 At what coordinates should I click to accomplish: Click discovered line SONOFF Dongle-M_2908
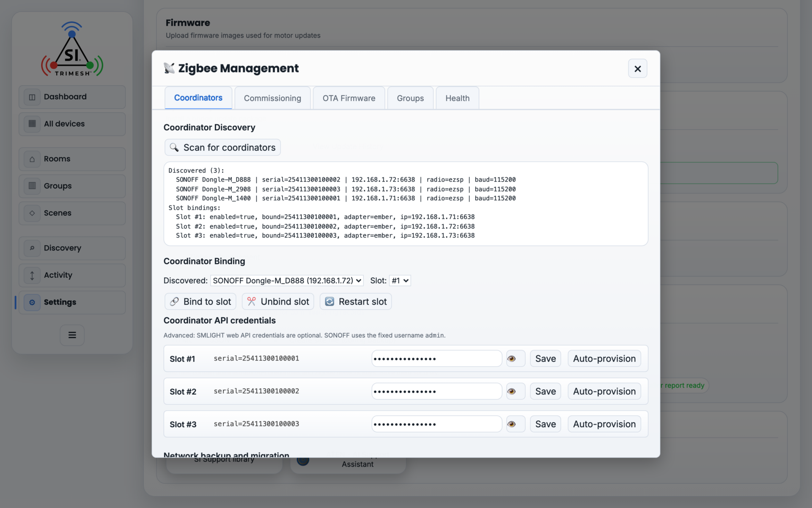click(x=346, y=189)
